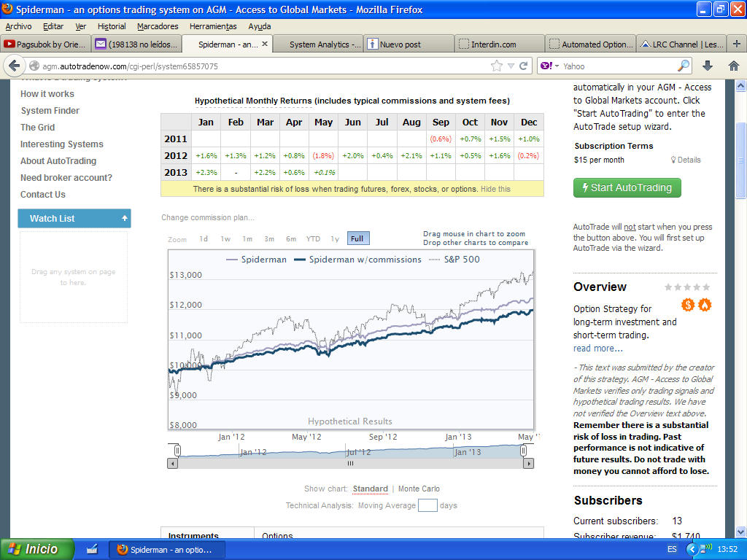Switch to the Pagsubok by Orie tab
The image size is (747, 560).
pyautogui.click(x=45, y=44)
